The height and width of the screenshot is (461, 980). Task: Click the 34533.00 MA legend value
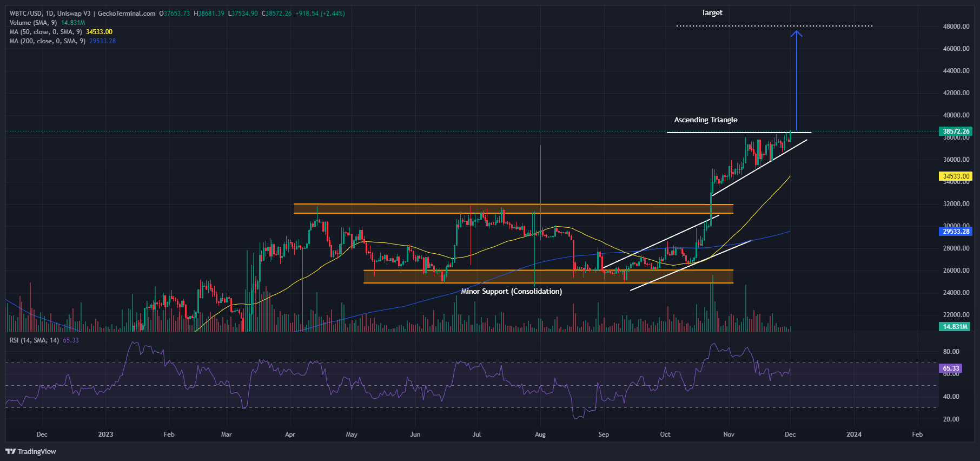coord(99,32)
